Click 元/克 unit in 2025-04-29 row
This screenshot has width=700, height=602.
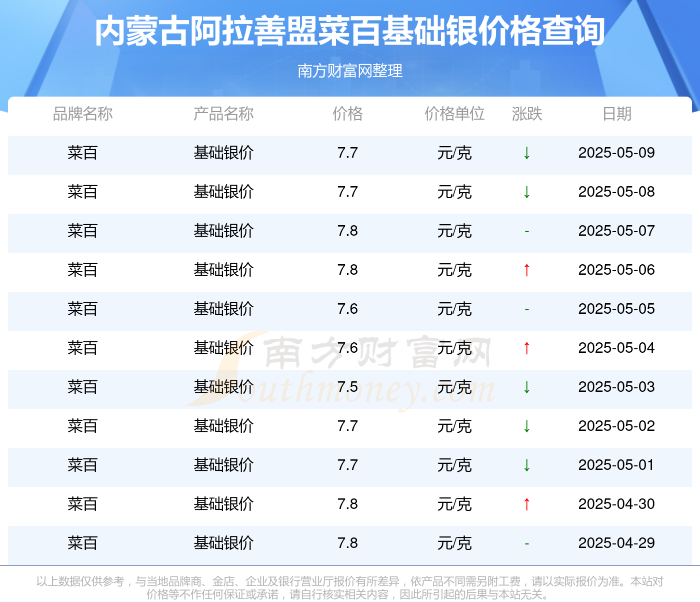point(454,543)
